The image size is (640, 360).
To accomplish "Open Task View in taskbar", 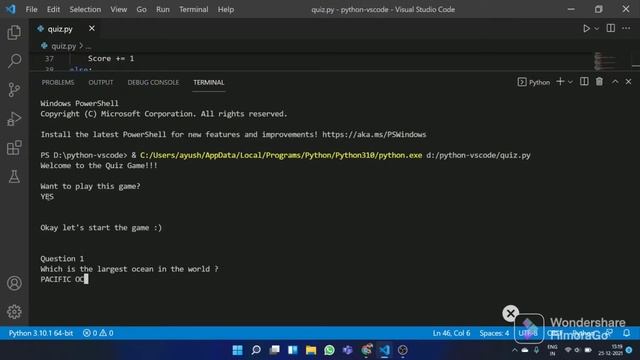I will 274,350.
